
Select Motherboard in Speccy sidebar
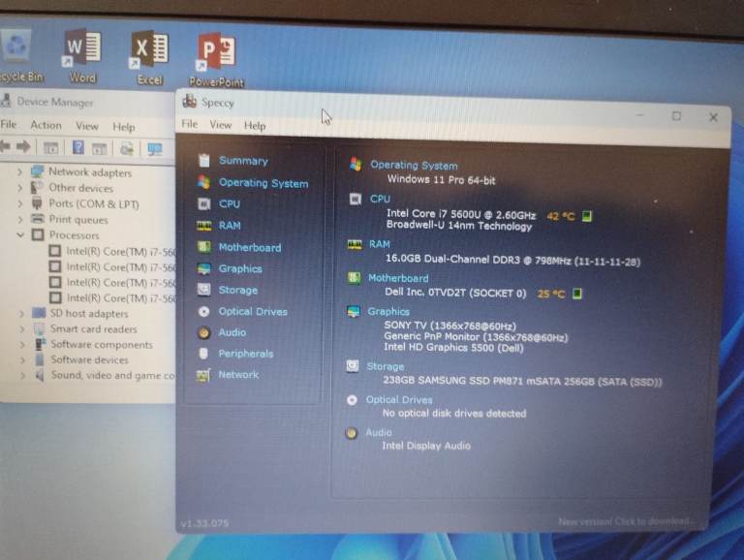click(x=250, y=247)
